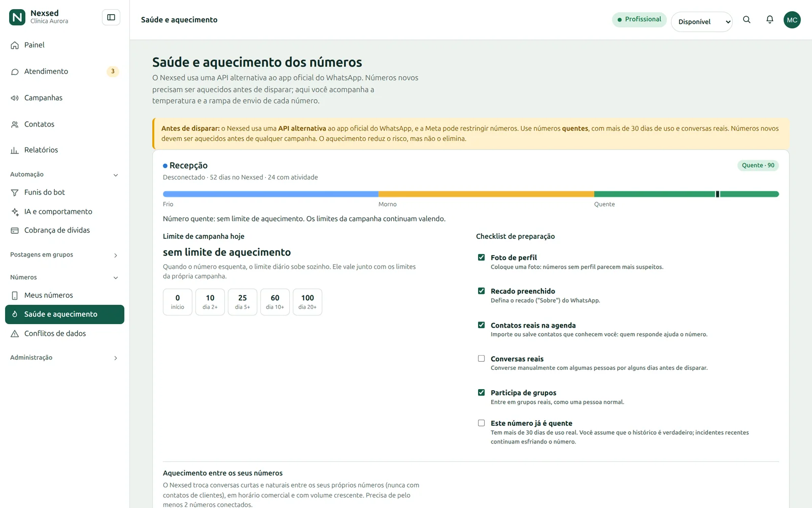The height and width of the screenshot is (508, 812).
Task: Expand the Postagens em grupos section
Action: coord(64,255)
